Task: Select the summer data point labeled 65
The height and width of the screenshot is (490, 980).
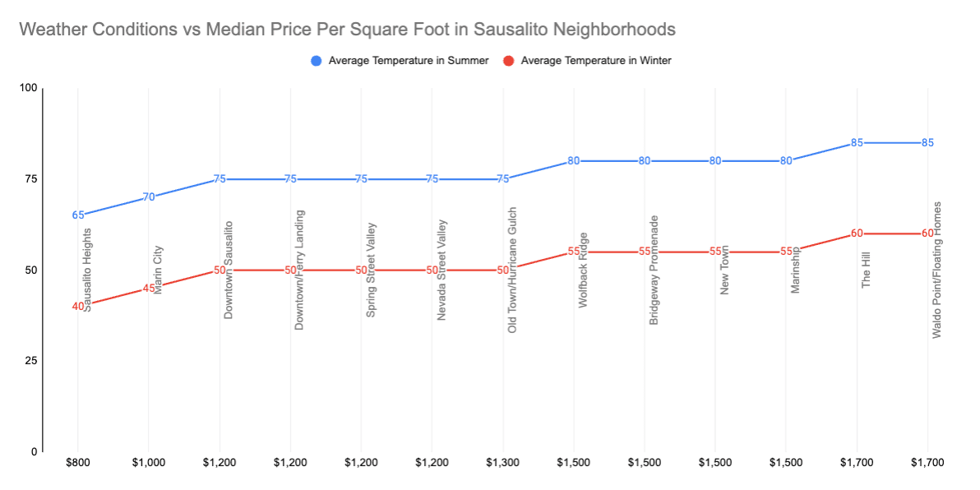Action: (x=78, y=215)
